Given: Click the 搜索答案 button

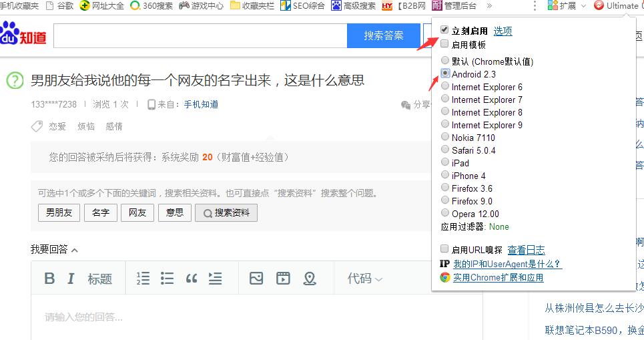Looking at the screenshot, I should [x=383, y=35].
